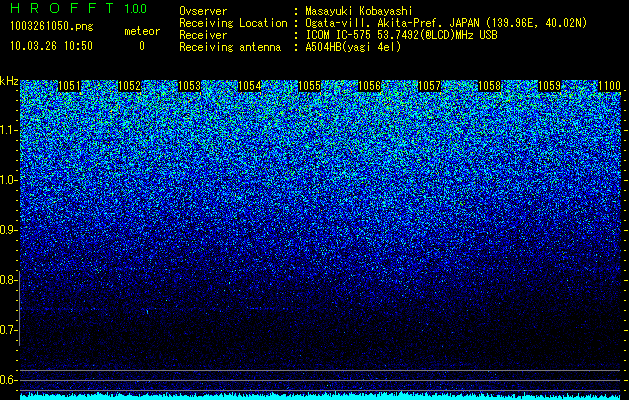Image resolution: width=629 pixels, height=400 pixels.
Task: Click the HROFFT program title
Action: pyautogui.click(x=63, y=8)
